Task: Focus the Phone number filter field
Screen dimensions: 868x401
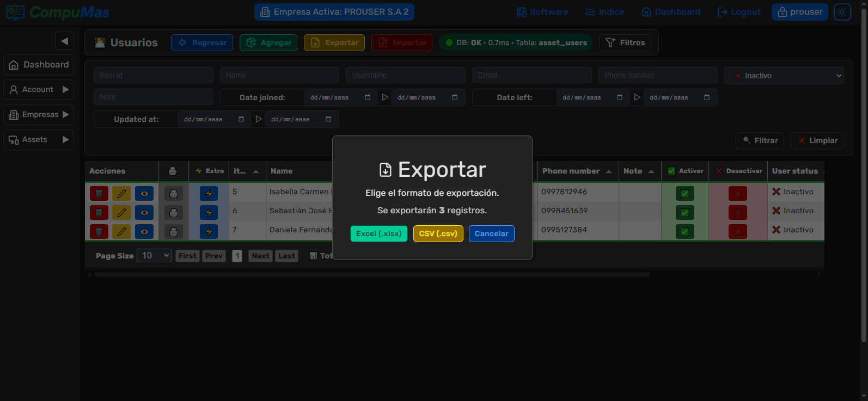Action: click(658, 75)
